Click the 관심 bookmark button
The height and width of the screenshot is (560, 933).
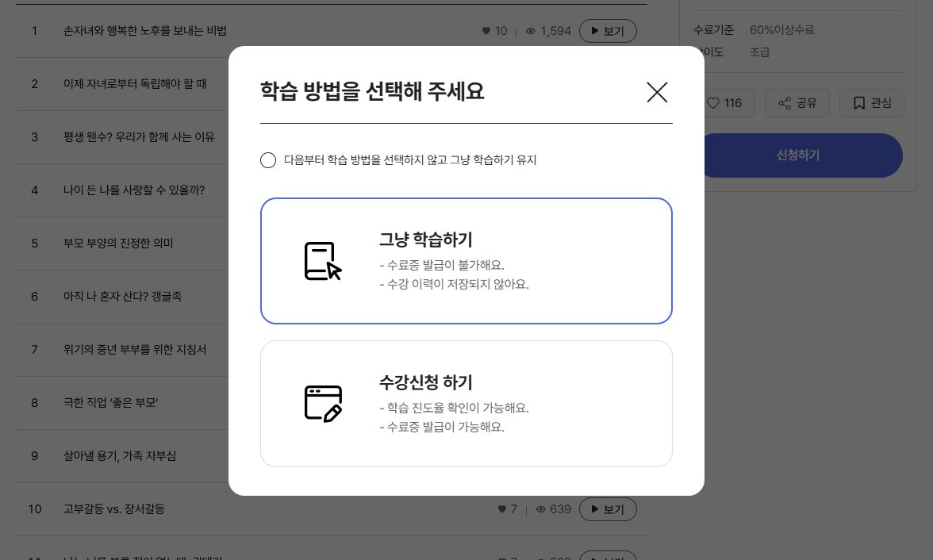point(872,103)
